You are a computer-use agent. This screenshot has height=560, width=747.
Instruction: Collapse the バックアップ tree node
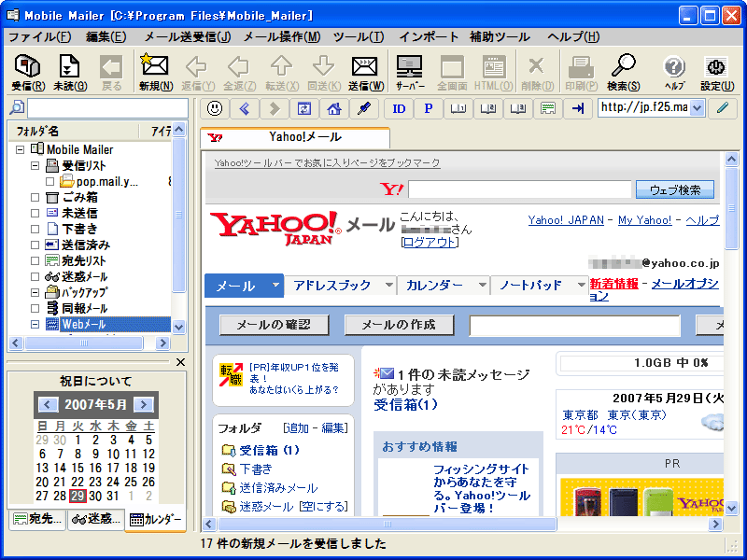click(35, 292)
